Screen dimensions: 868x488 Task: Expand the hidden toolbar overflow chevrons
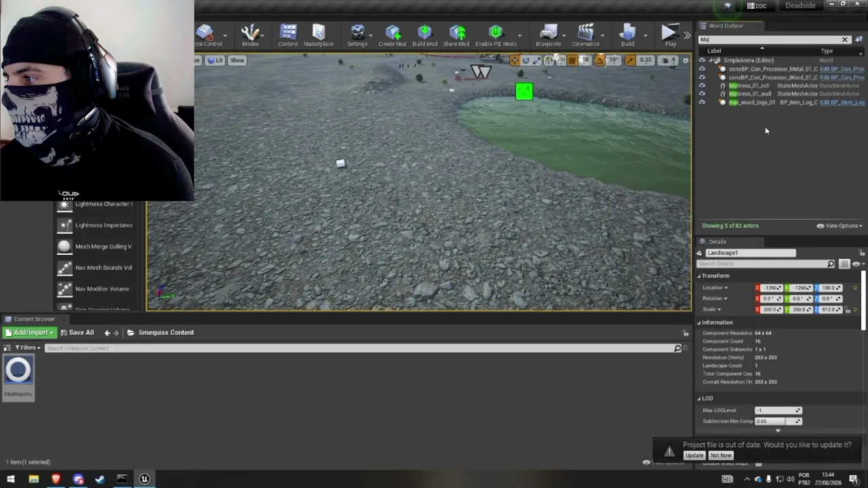pyautogui.click(x=687, y=35)
